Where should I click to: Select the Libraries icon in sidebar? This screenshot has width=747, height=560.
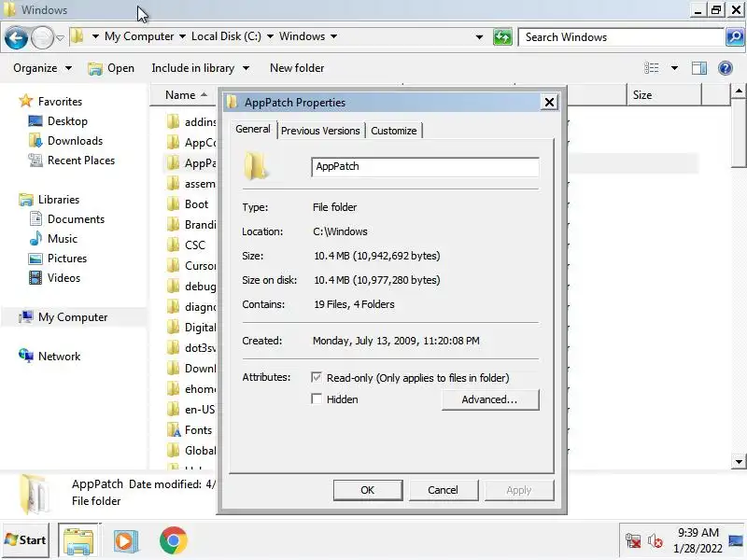coord(26,199)
